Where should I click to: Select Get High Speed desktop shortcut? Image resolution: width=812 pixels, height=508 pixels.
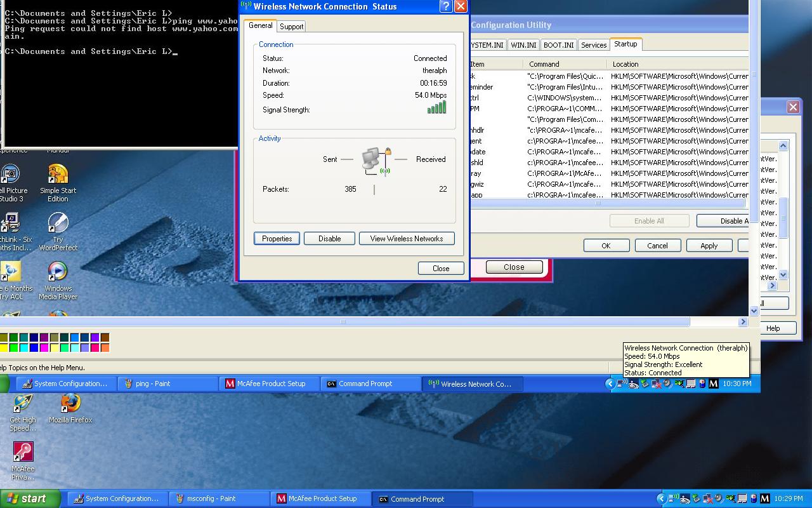pos(23,413)
